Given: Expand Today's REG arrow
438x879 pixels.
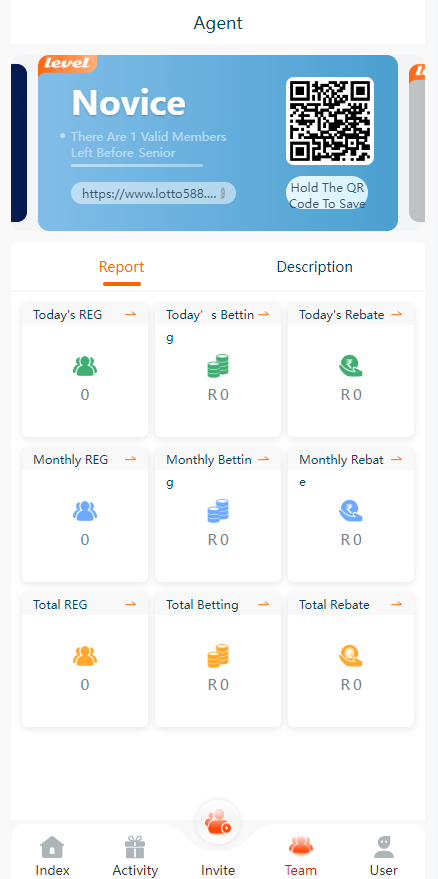Looking at the screenshot, I should pos(131,314).
